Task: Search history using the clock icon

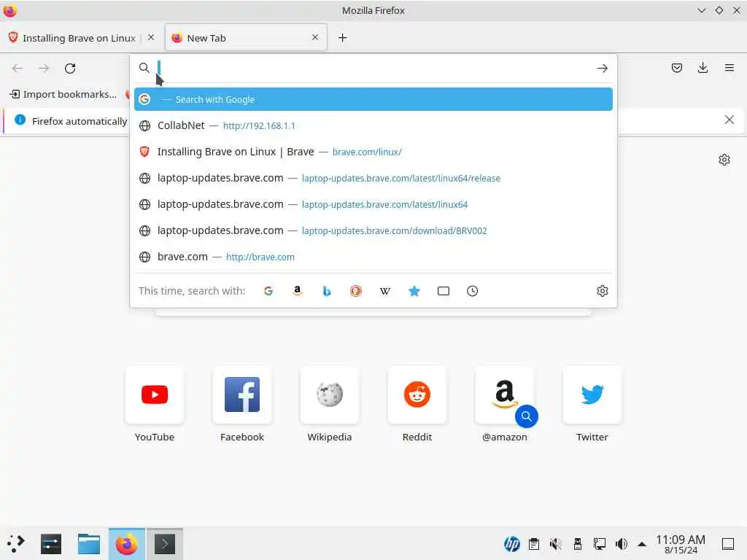Action: coord(472,291)
